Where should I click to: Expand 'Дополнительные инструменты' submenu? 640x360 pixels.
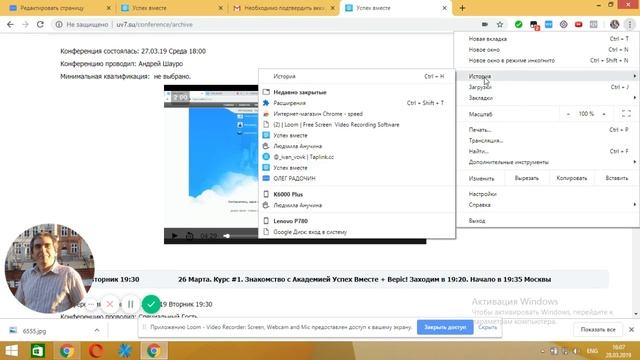tap(547, 162)
